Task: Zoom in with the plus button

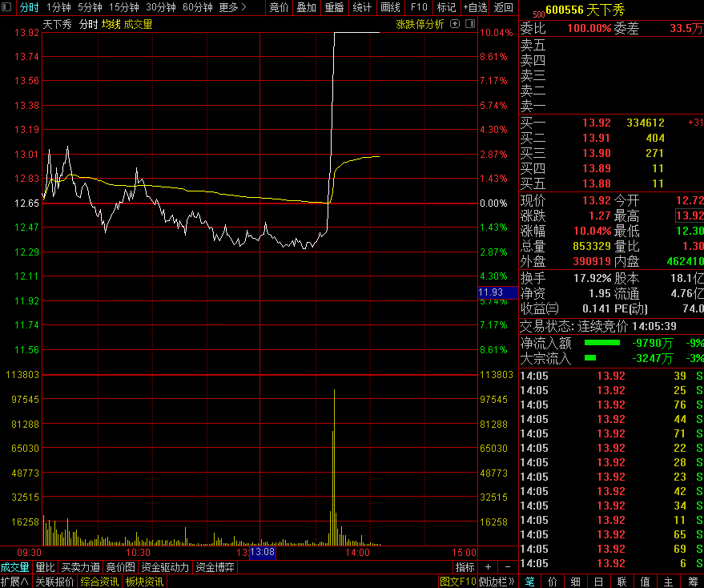Action: click(488, 568)
